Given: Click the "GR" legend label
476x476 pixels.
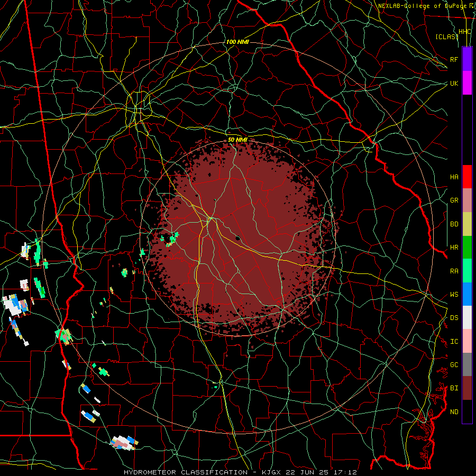Looking at the screenshot, I should click(454, 200).
